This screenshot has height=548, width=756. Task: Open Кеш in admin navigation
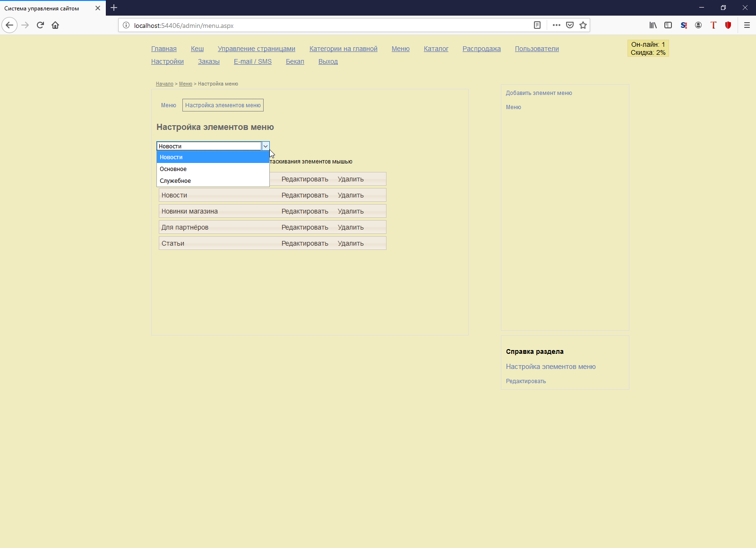(198, 49)
